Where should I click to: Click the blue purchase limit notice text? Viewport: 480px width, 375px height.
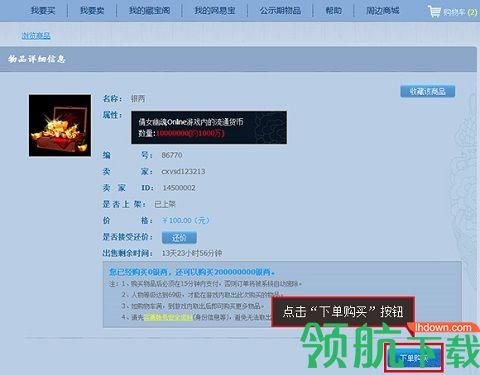click(192, 272)
